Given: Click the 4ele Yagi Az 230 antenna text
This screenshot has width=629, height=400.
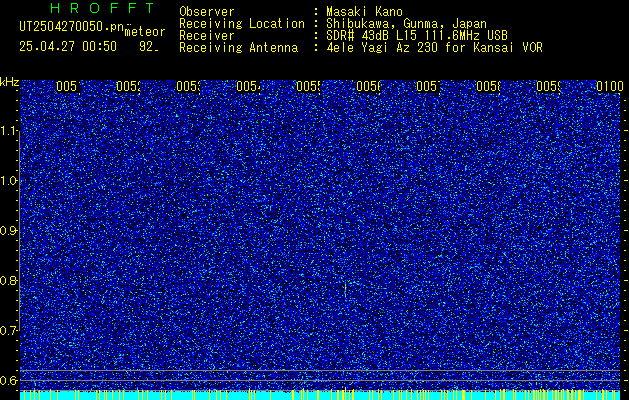Looking at the screenshot, I should pyautogui.click(x=434, y=48).
